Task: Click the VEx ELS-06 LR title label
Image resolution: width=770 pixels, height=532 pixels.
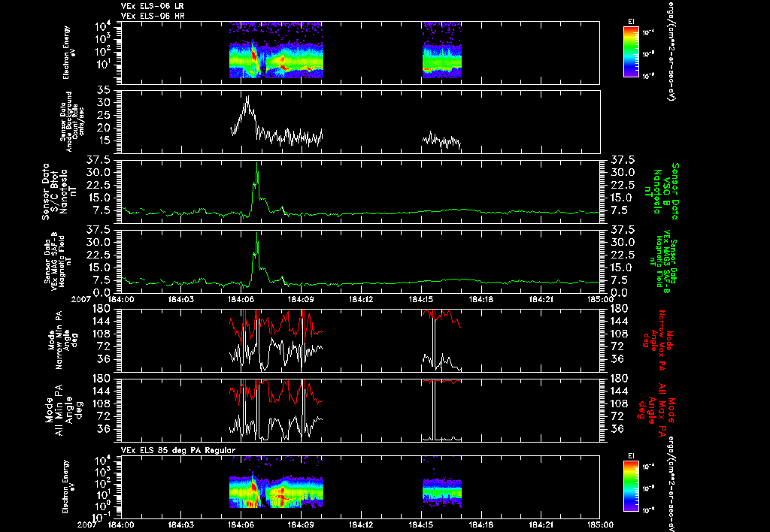Action: 153,6
